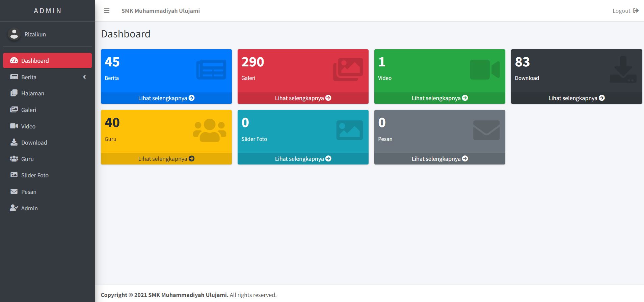
Task: Expand the Berita sidebar submenu arrow
Action: click(84, 77)
